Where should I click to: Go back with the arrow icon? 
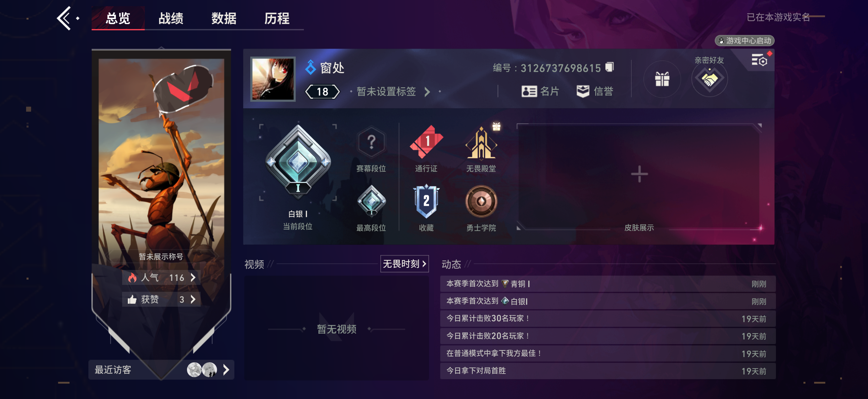(x=64, y=18)
